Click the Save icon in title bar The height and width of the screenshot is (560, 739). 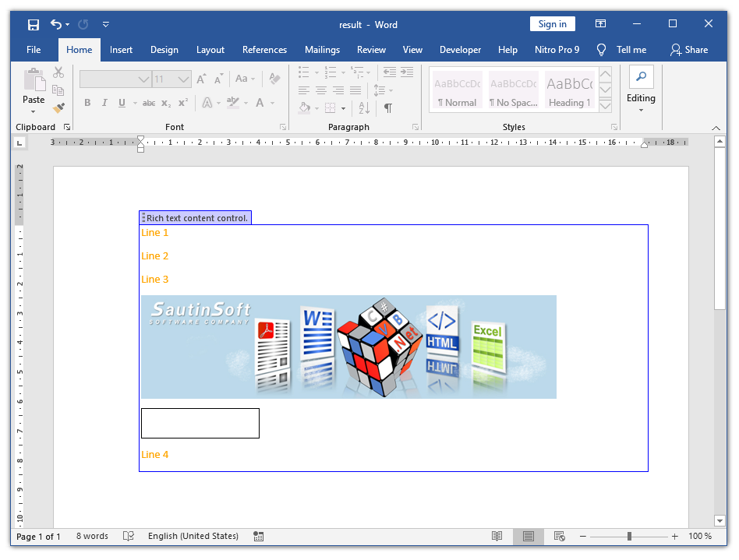pyautogui.click(x=34, y=24)
